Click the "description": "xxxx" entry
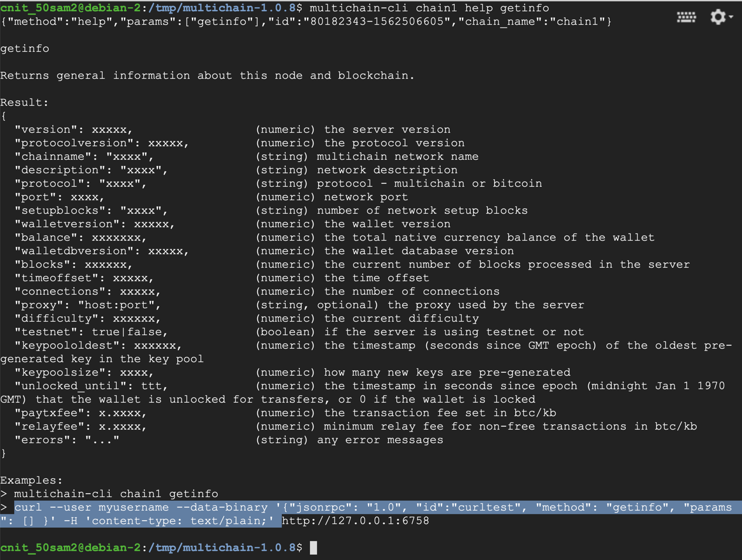The height and width of the screenshot is (560, 742). 91,170
